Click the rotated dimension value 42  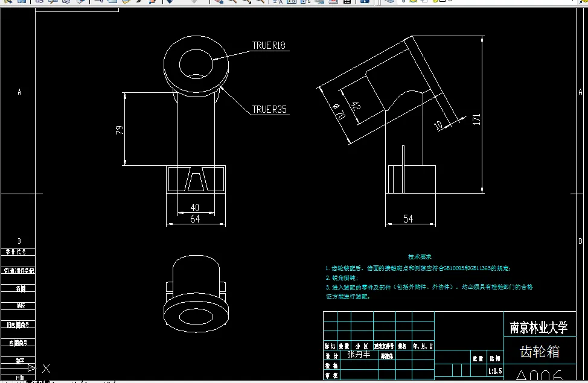point(355,106)
